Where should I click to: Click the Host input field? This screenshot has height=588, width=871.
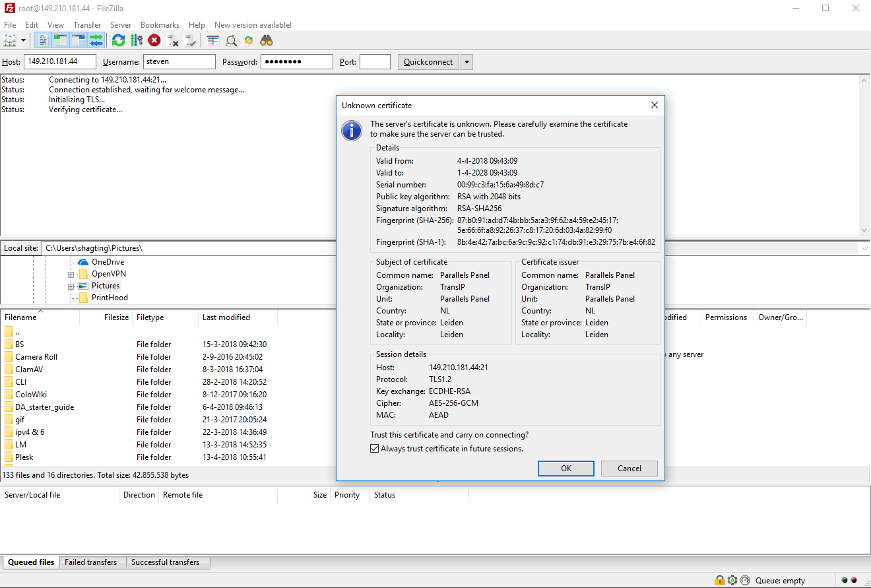point(60,61)
